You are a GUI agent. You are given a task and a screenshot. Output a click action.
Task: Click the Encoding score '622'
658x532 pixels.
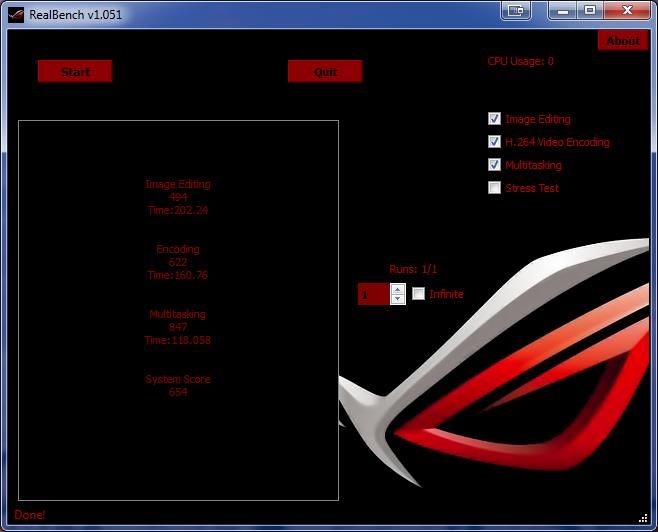pos(178,262)
